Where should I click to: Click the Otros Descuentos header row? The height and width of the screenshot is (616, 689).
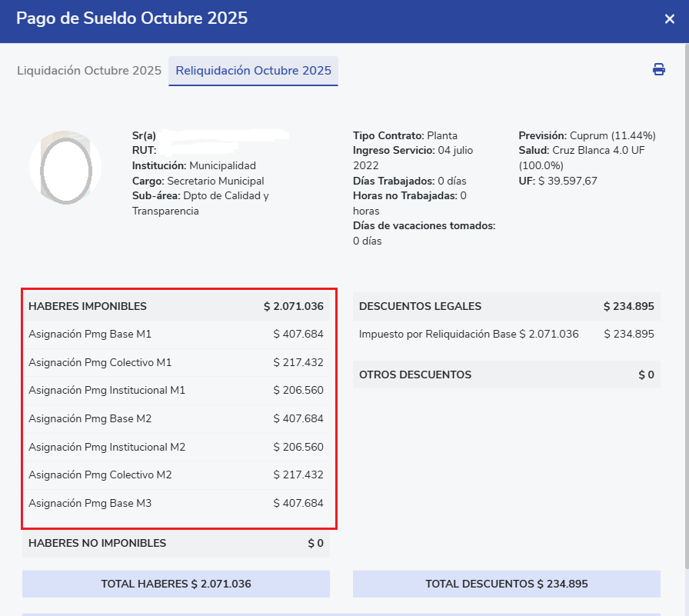coord(506,375)
